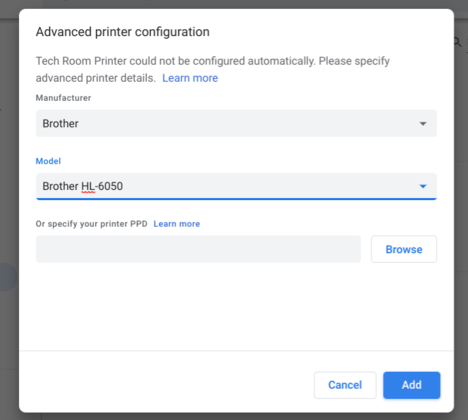Open Learn more link beside printer PPD
The image size is (468, 420).
point(177,224)
